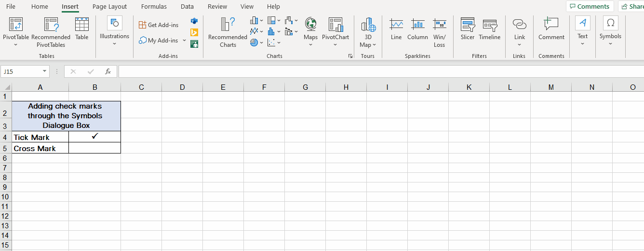Viewport: 644px width, 251px height.
Task: Insert a hierarchy treemap chart
Action: 271,21
